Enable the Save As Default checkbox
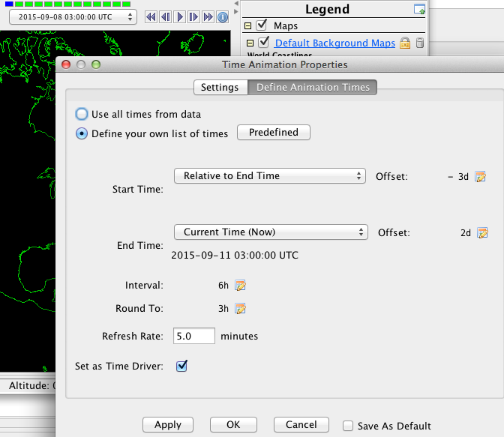504x437 pixels. [x=348, y=426]
